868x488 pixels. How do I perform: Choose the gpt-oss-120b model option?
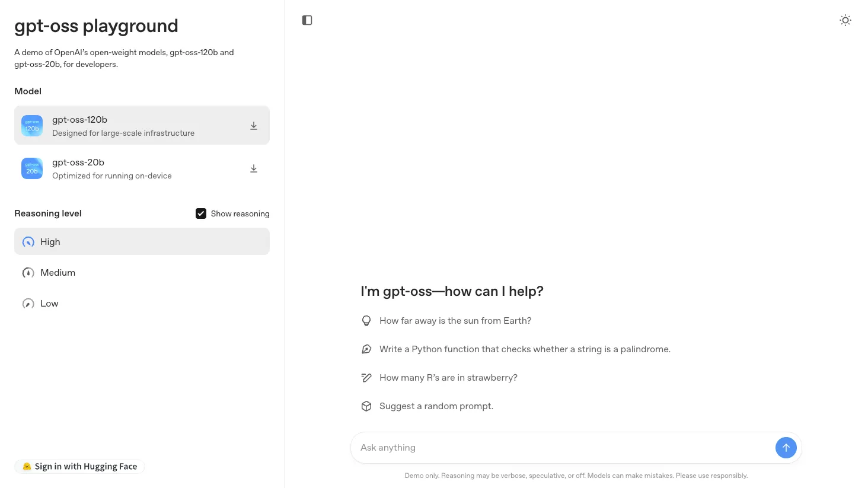pyautogui.click(x=142, y=125)
